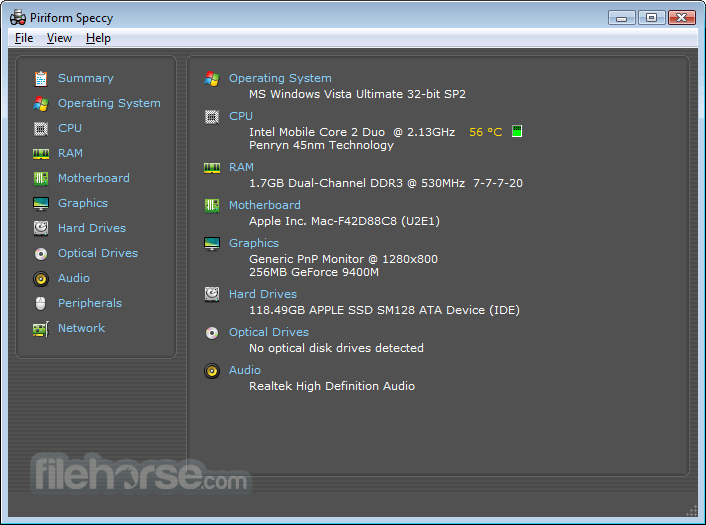
Task: Click the Peripherals mouse icon in sidebar
Action: [x=41, y=303]
